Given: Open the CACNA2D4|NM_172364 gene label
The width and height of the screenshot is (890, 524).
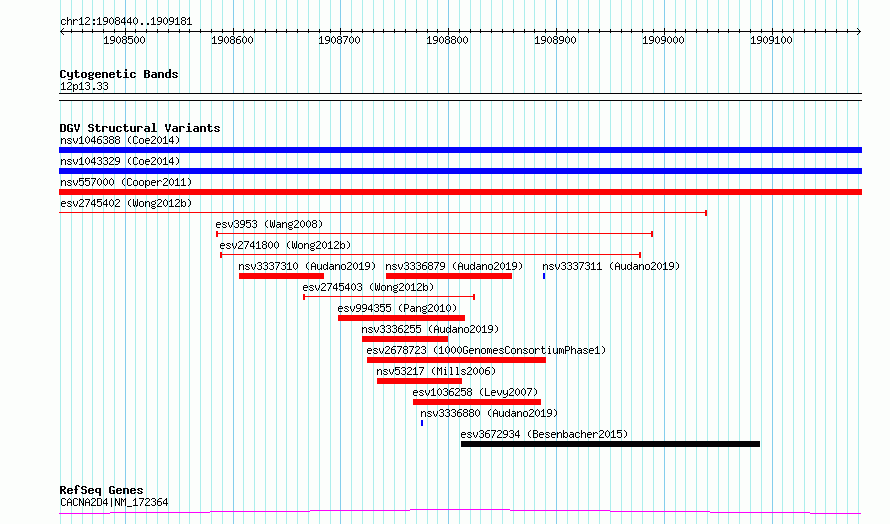Looking at the screenshot, I should [x=114, y=502].
